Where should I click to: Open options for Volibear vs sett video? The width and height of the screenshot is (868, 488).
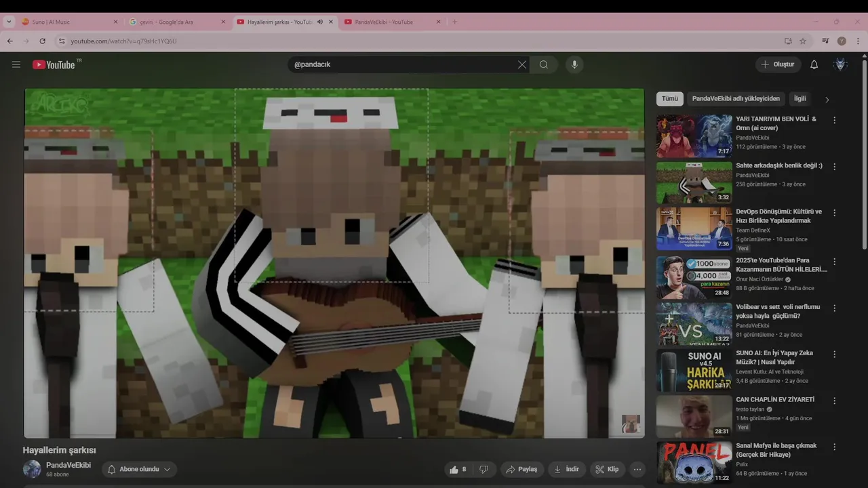[834, 307]
